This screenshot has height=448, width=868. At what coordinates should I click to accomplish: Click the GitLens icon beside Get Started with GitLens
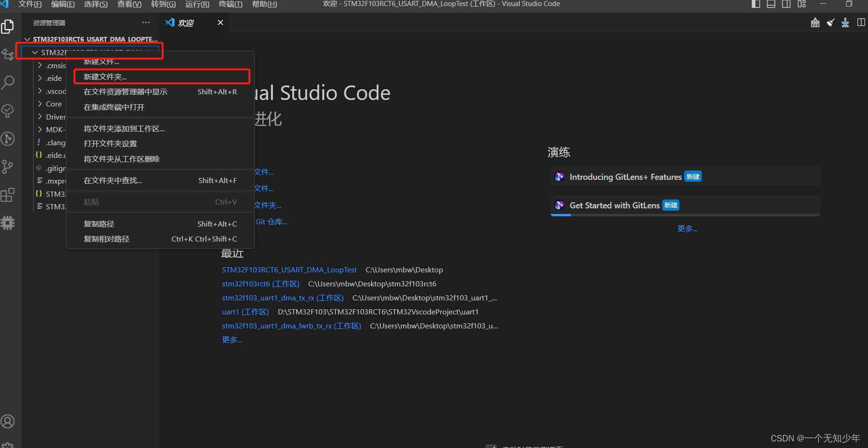[x=559, y=205]
